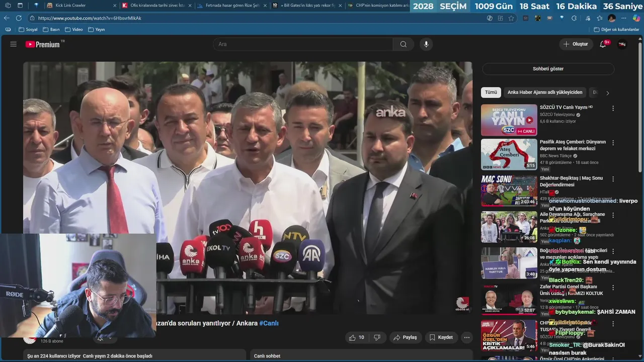Select Anka Haber Ajansı adlı yükleyiciden chip
Screen dimensions: 644x362
tap(544, 93)
